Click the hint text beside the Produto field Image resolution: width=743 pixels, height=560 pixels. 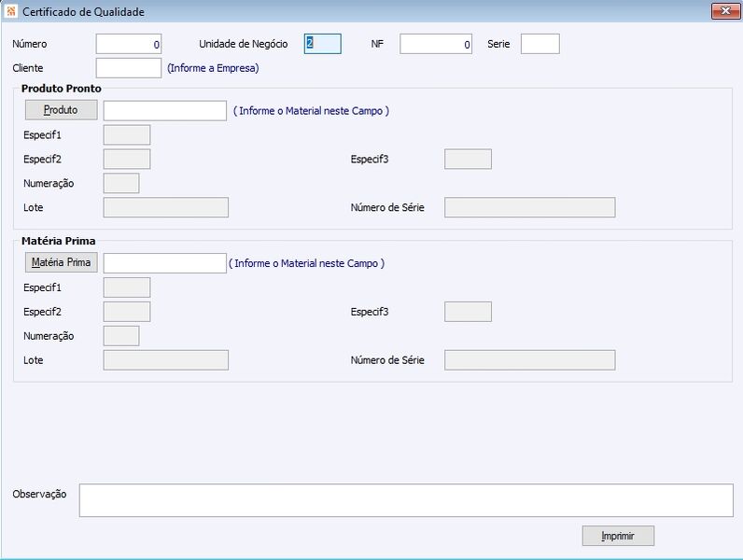click(x=311, y=111)
